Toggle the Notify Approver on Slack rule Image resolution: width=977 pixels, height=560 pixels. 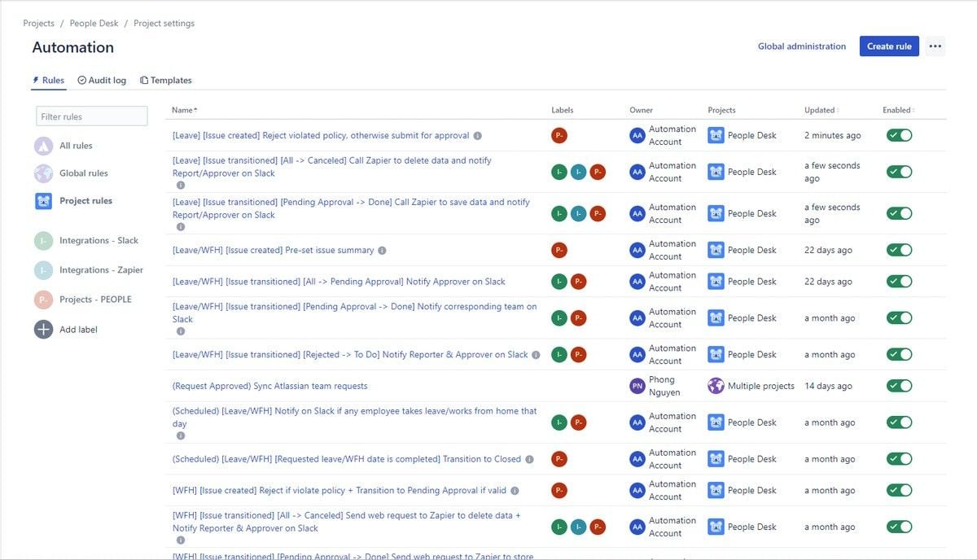pos(899,282)
